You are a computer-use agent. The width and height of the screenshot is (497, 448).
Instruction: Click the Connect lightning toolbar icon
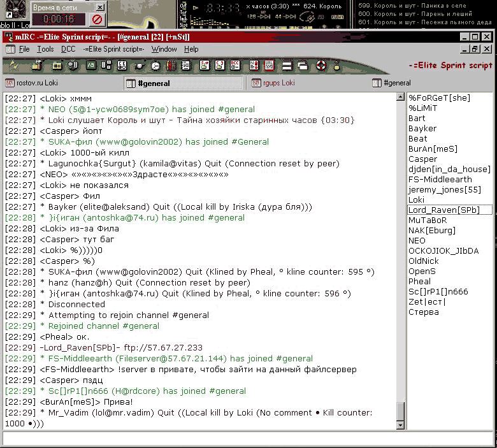coord(13,66)
